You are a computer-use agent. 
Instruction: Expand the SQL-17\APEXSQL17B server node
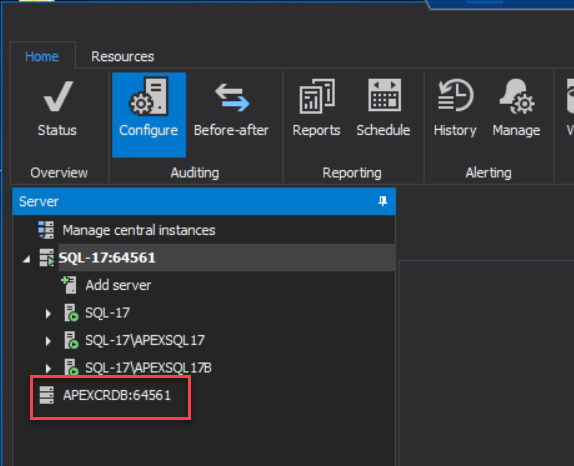pos(48,368)
